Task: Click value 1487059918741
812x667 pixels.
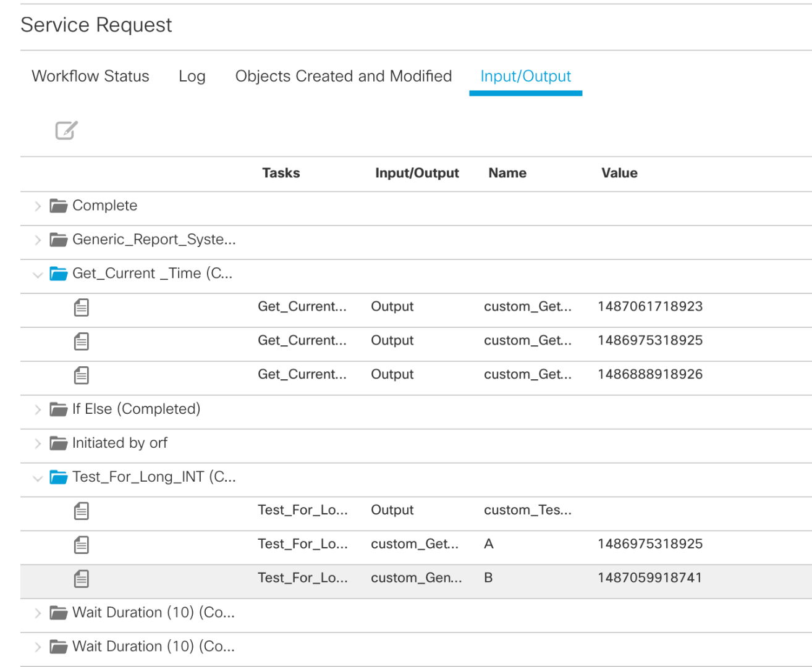Action: coord(650,578)
